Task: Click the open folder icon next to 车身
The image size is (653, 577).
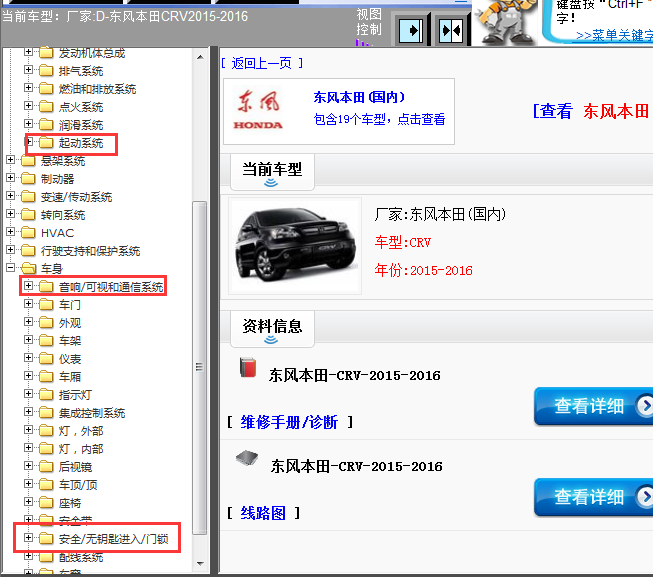Action: [28, 269]
